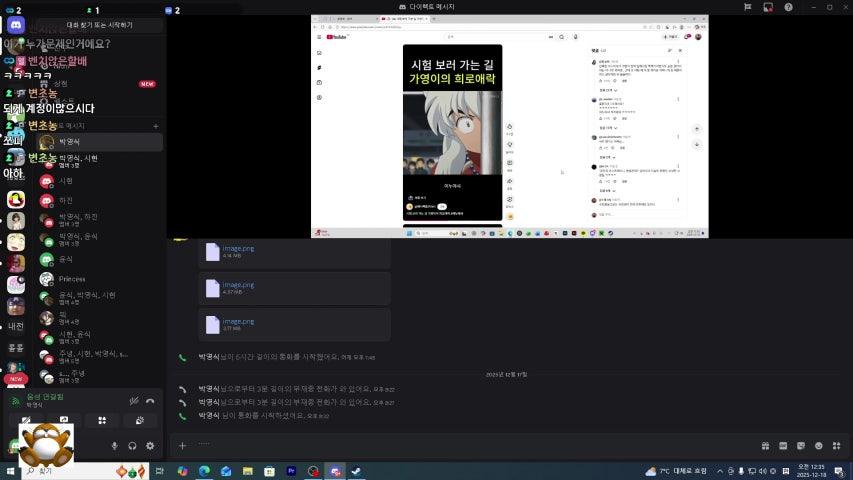853x480 pixels.
Task: Show hidden system tray icons
Action: point(720,471)
